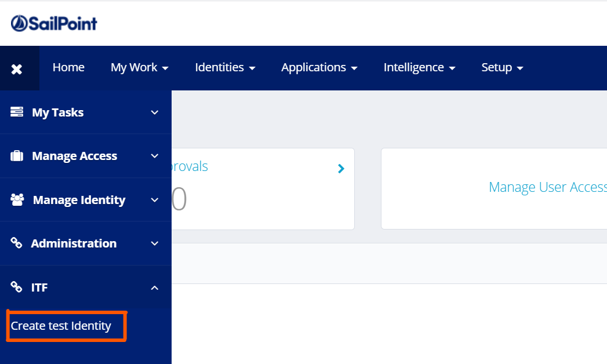The image size is (607, 364).
Task: Click the blue arrow on the Approvals card
Action: [x=341, y=169]
